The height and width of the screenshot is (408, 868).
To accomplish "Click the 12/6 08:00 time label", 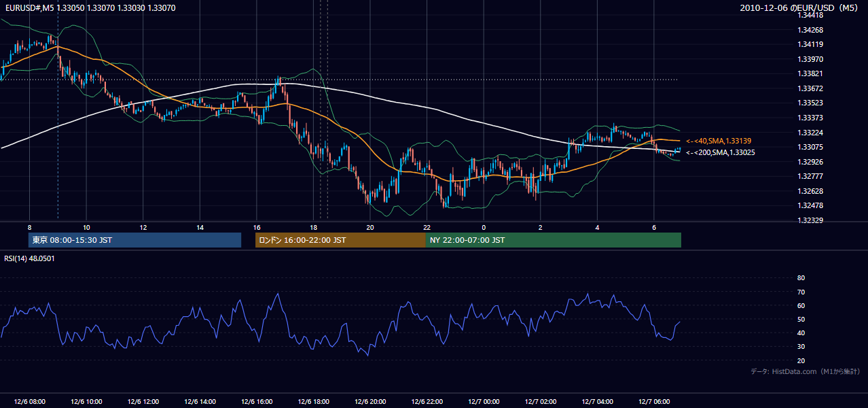I will 29,401.
